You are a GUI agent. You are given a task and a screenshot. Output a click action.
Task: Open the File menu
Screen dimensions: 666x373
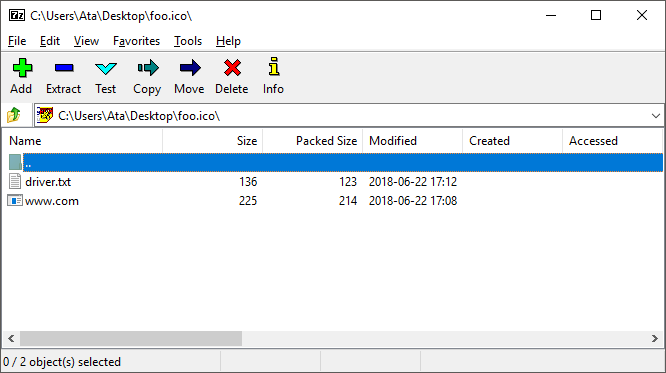(17, 41)
